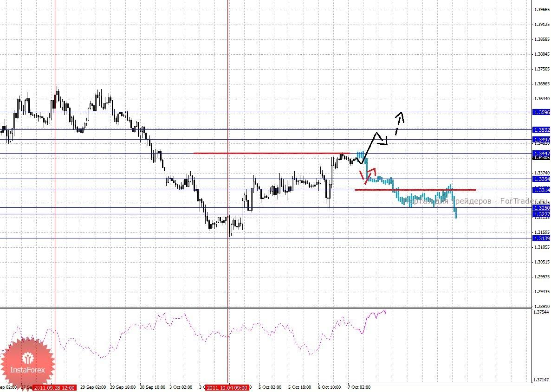Click the 2011.09.28 12:00 date marker

point(54,388)
